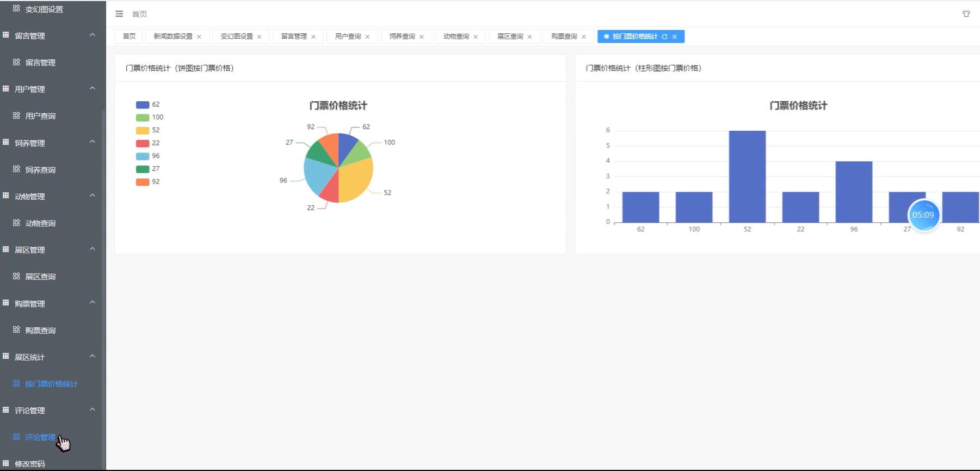Close the 变幻图设置 tab
The width and height of the screenshot is (980, 471).
260,36
